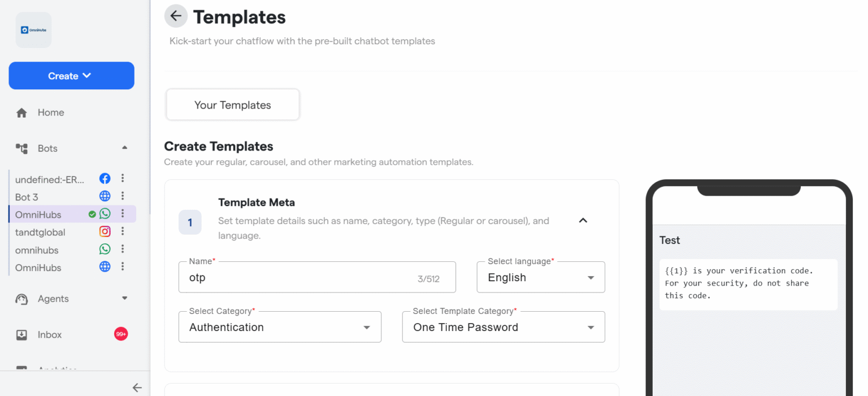Viewport: 868px width, 396px height.
Task: Collapse the Template Meta section
Action: click(583, 221)
